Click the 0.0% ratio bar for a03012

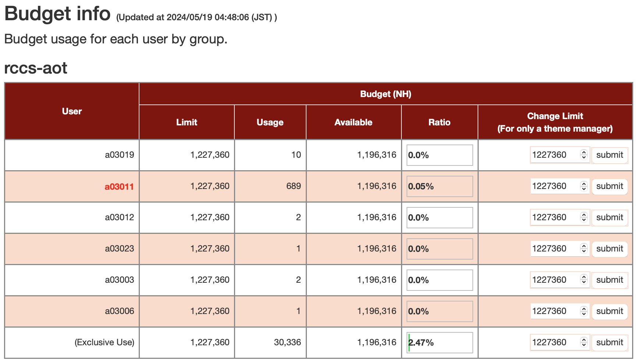pos(440,218)
